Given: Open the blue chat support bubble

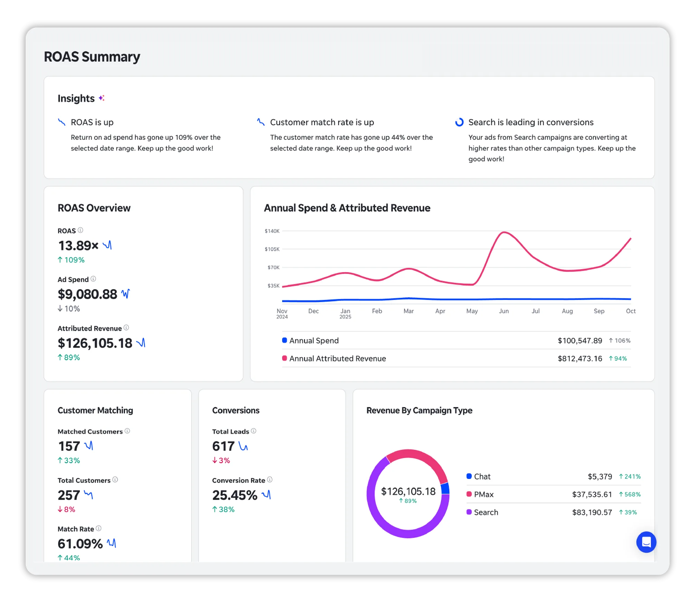Looking at the screenshot, I should click(x=646, y=542).
